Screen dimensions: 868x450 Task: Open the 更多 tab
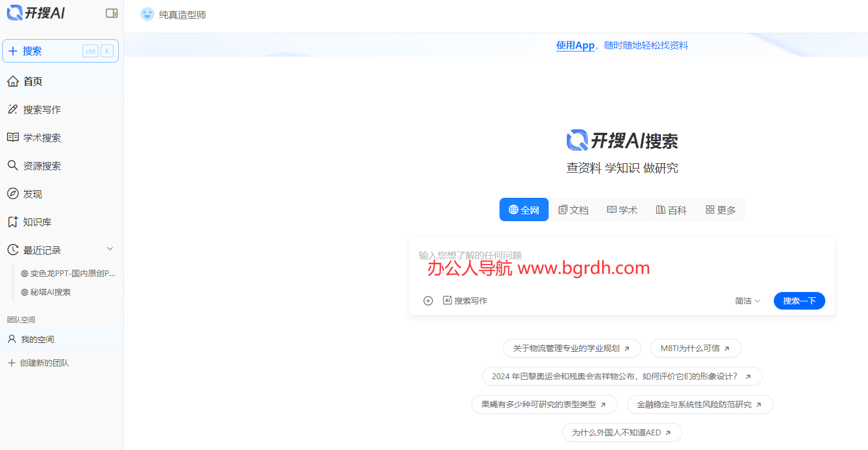[721, 209]
